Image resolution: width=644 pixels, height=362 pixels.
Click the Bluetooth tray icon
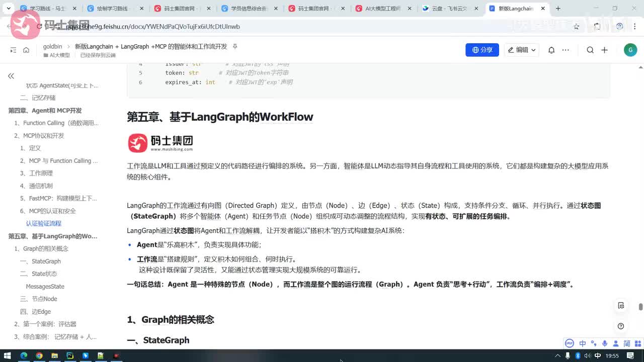578,356
